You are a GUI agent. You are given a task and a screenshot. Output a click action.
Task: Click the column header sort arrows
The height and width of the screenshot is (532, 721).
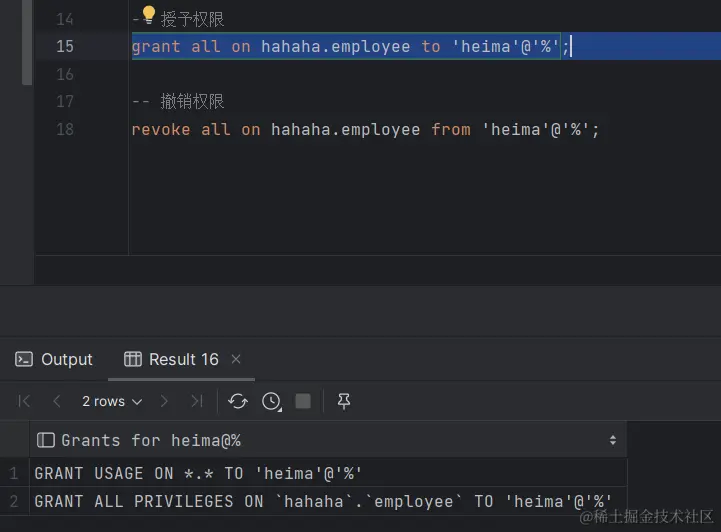[612, 440]
